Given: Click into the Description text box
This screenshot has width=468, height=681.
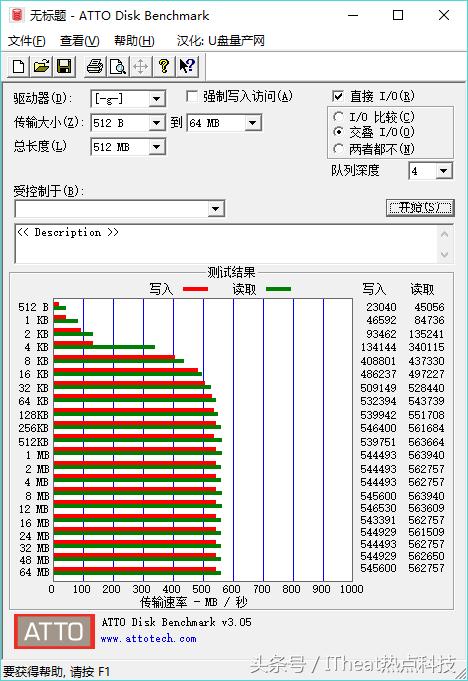Looking at the screenshot, I should (x=226, y=244).
